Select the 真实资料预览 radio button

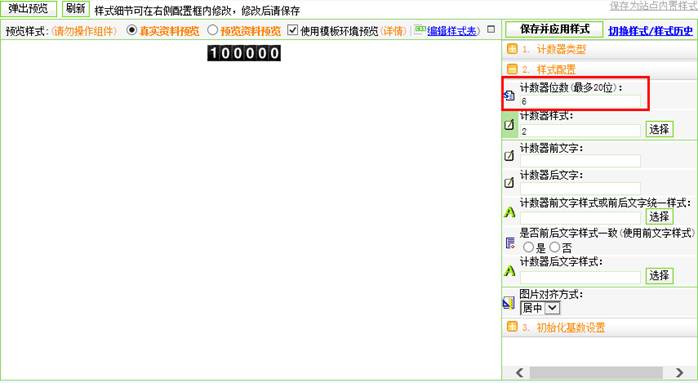coord(132,30)
